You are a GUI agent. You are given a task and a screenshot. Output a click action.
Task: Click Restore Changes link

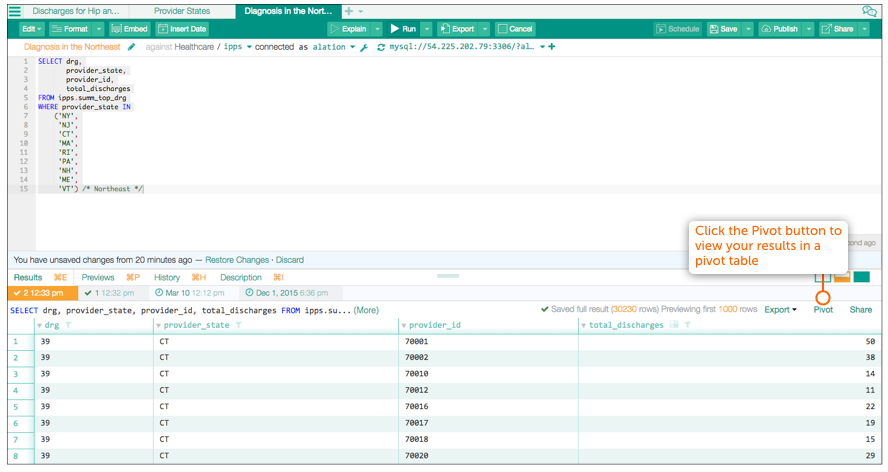(237, 260)
